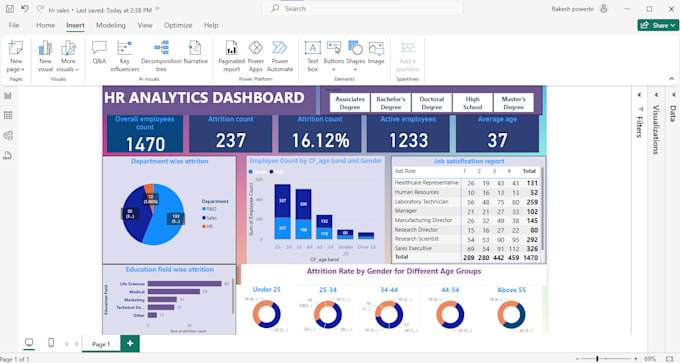This screenshot has height=363, width=680.
Task: Open the Modeling ribbon tab
Action: [111, 26]
